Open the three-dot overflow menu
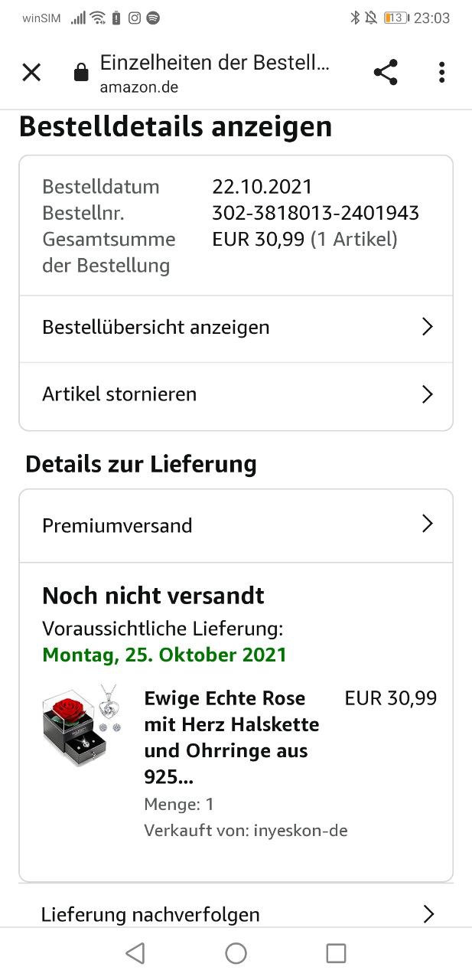The width and height of the screenshot is (472, 980). point(441,73)
